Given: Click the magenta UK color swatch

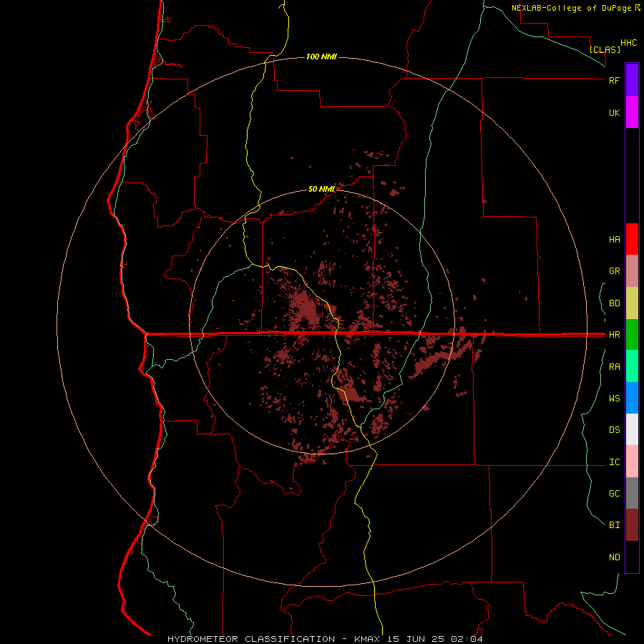Looking at the screenshot, I should 632,112.
